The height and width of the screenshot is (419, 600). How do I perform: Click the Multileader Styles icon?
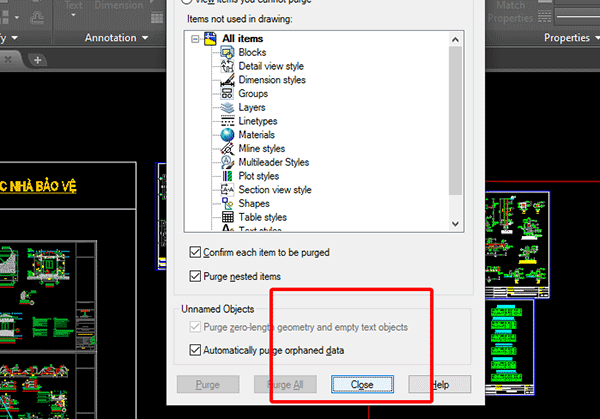pyautogui.click(x=227, y=162)
